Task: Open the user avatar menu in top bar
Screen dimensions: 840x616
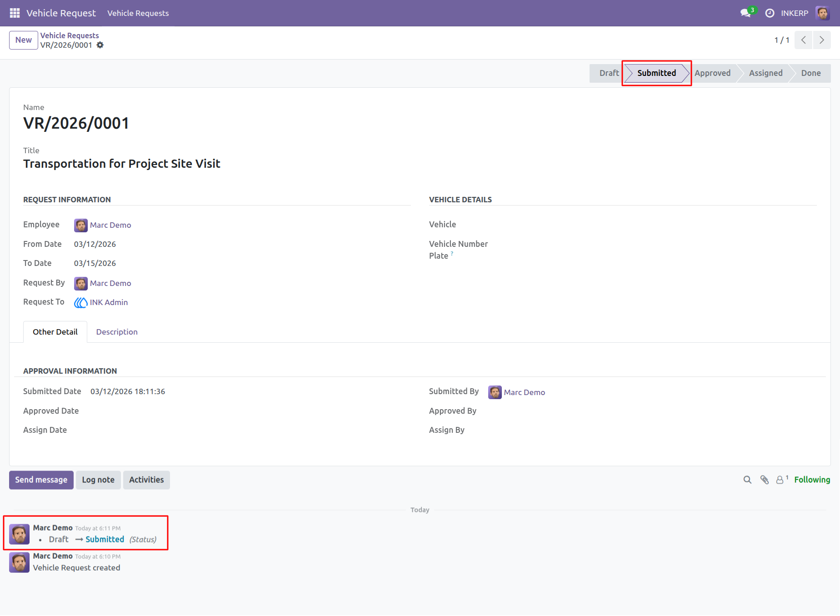Action: 823,13
